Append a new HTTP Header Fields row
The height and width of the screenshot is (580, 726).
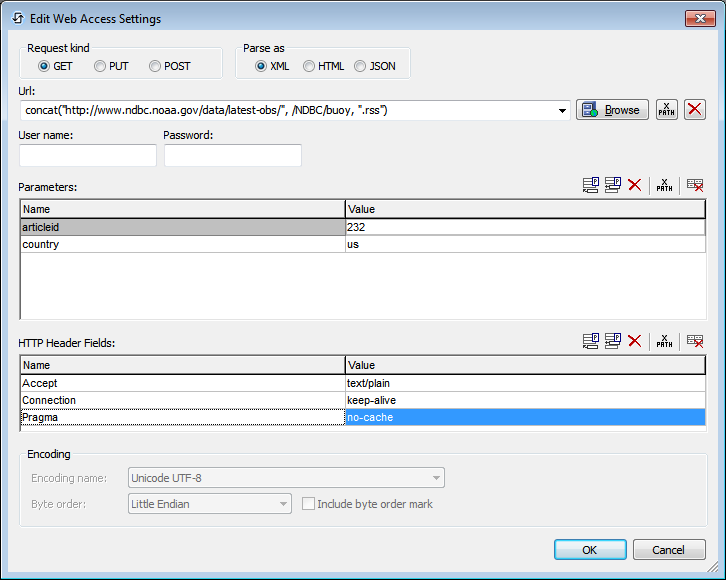coord(591,341)
